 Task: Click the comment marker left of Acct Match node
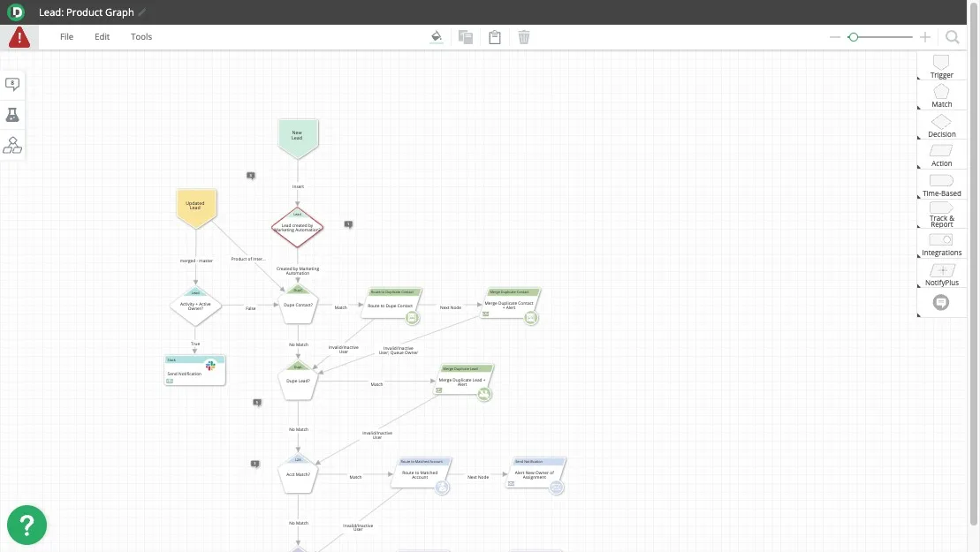coord(255,464)
